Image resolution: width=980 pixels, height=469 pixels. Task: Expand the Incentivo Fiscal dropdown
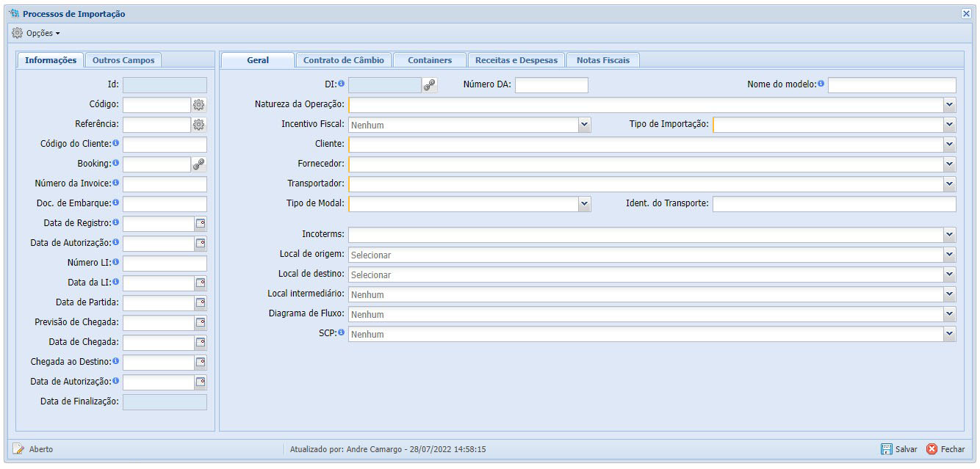click(585, 125)
